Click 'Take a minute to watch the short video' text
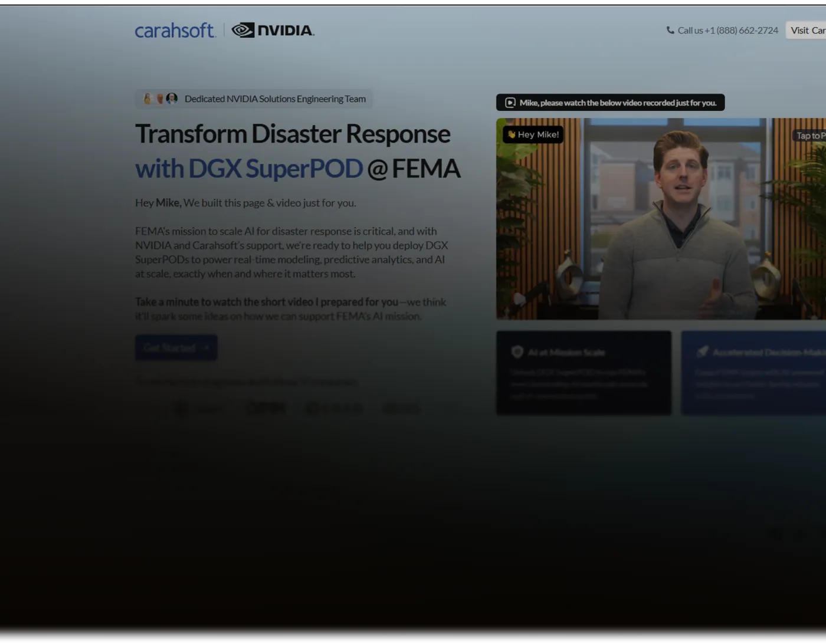Viewport: 826px width, 644px height. point(267,302)
